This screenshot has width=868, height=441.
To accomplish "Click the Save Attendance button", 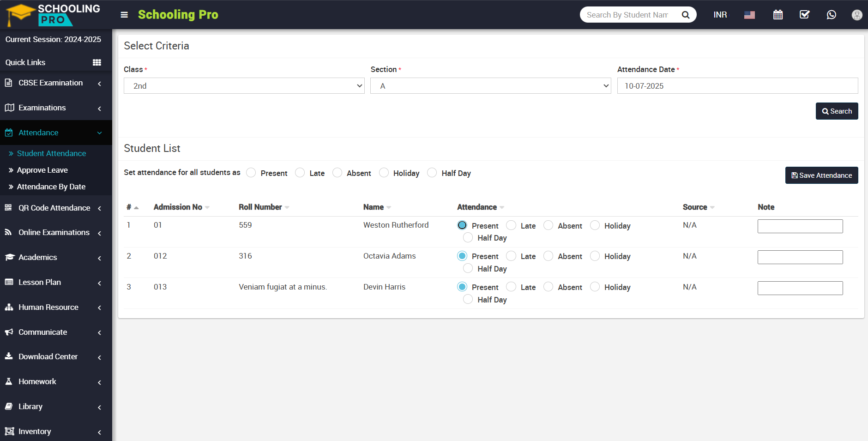I will [x=821, y=175].
